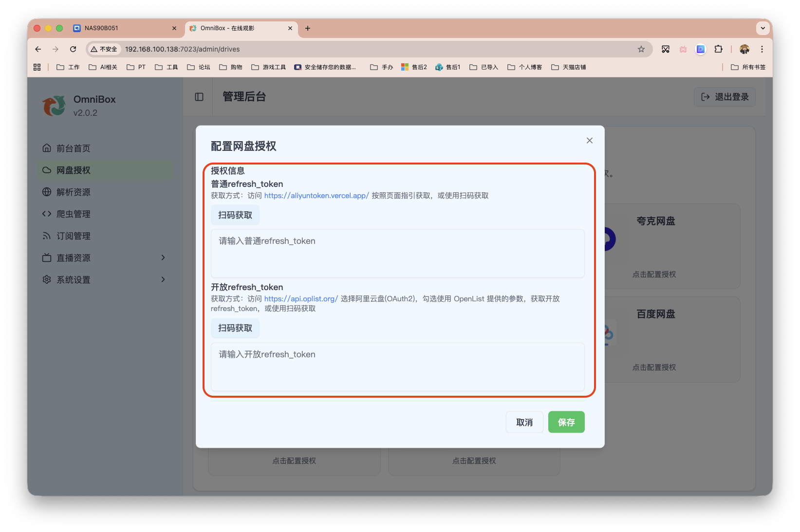The height and width of the screenshot is (532, 800).
Task: Expand the 系统设置 chevron
Action: click(x=163, y=279)
